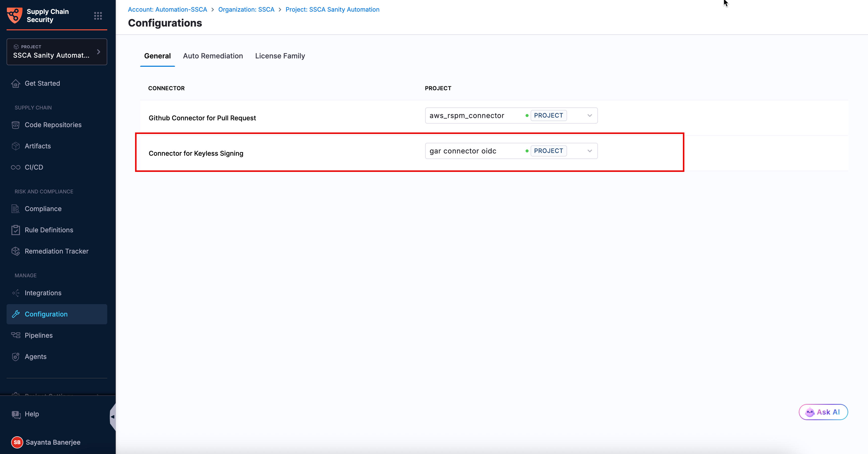Click the Remediation Tracker icon
This screenshot has width=868, height=454.
pyautogui.click(x=15, y=251)
